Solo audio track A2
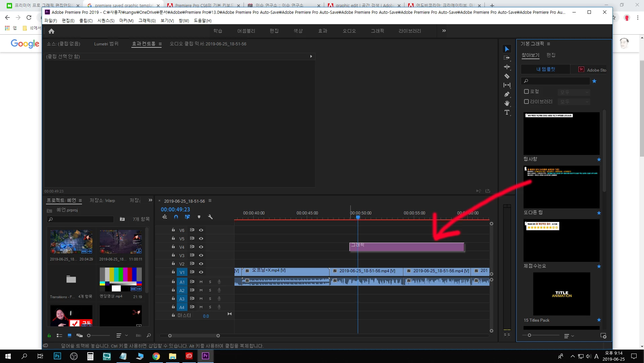This screenshot has height=363, width=644. [x=210, y=290]
